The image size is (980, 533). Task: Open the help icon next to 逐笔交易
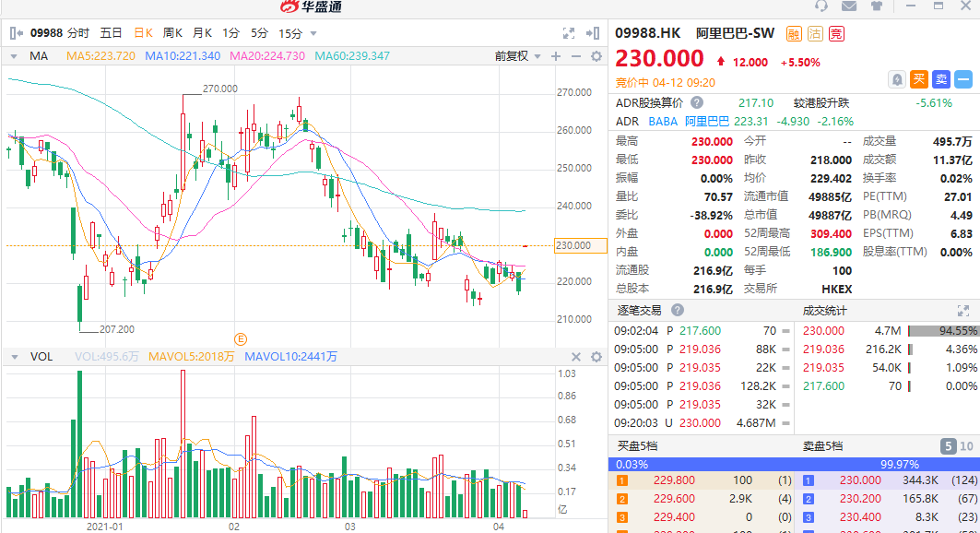pos(677,310)
